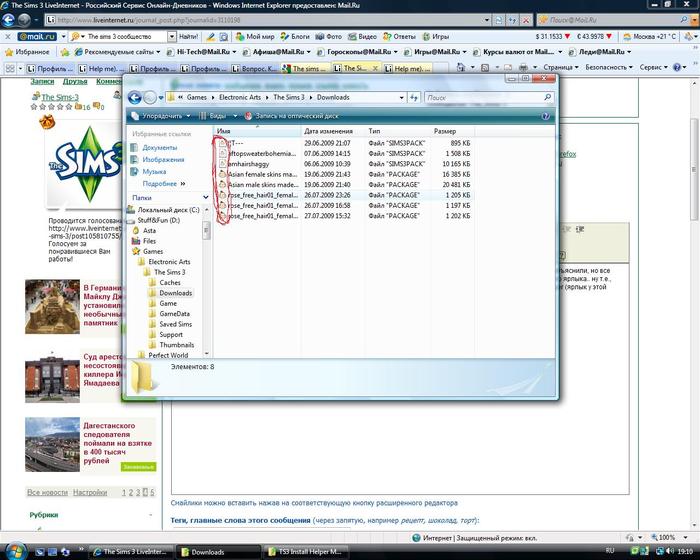Open address path history dropdown in Explorer
The image size is (700, 560).
[401, 97]
